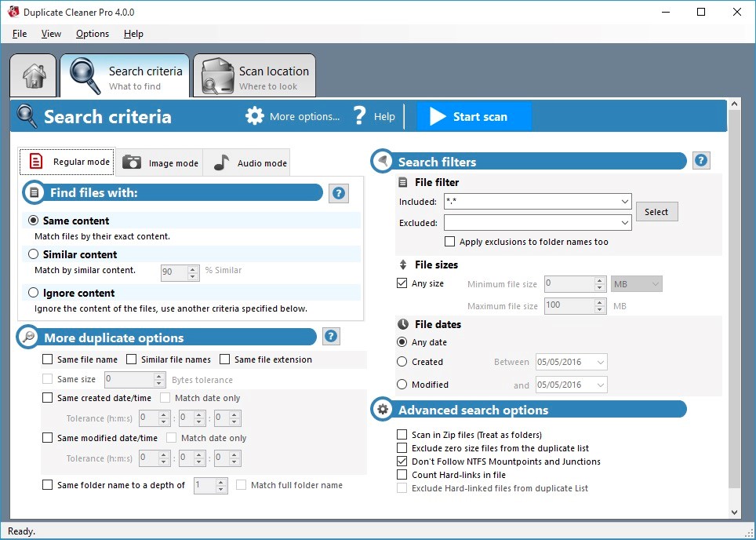Open the Home screen icon
Viewport: 756px width, 540px height.
[x=33, y=75]
